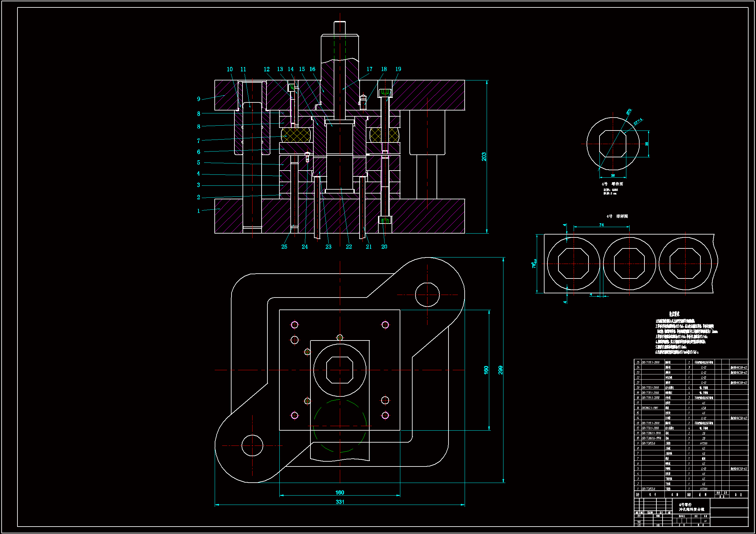This screenshot has height=534, width=756.
Task: Click the yellow hatched rubber element on left
Action: [x=296, y=135]
